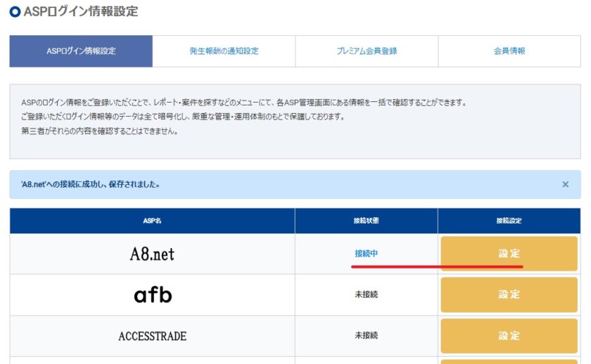Open the プレミアム会員登録 tab

click(367, 51)
